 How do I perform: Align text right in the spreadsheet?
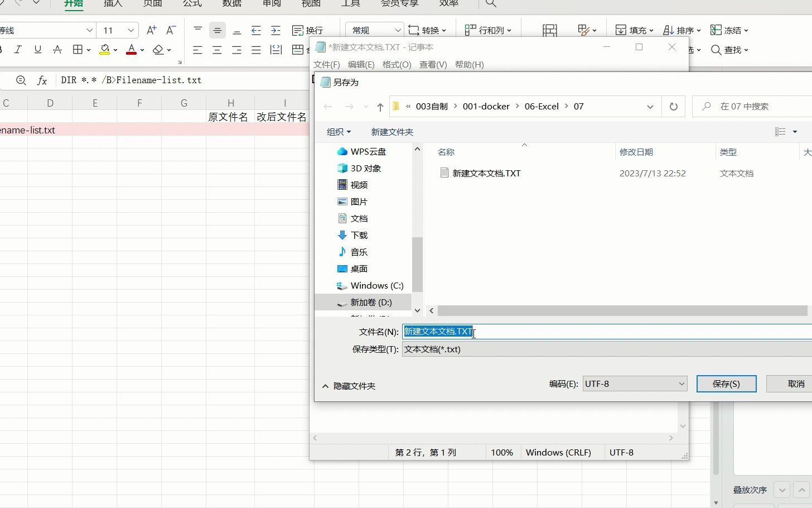(236, 50)
